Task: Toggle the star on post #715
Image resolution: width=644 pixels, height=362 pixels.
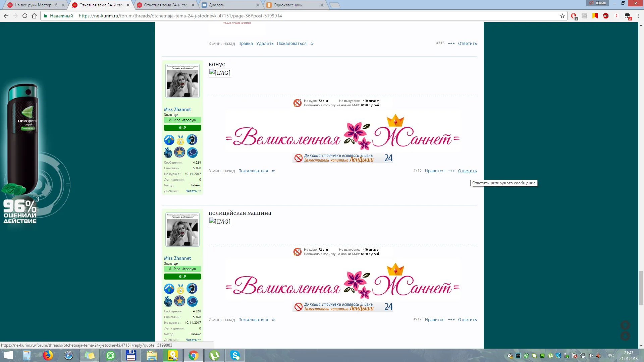Action: pyautogui.click(x=312, y=44)
